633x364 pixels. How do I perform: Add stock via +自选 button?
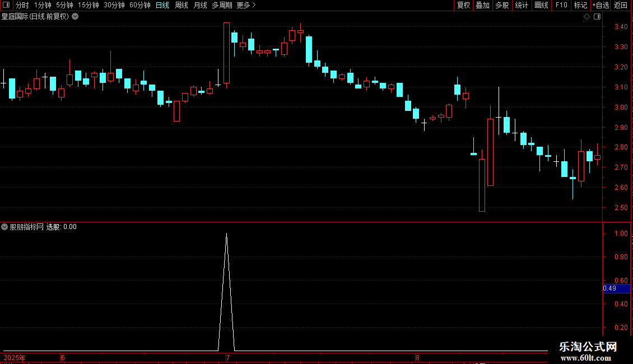(x=601, y=5)
